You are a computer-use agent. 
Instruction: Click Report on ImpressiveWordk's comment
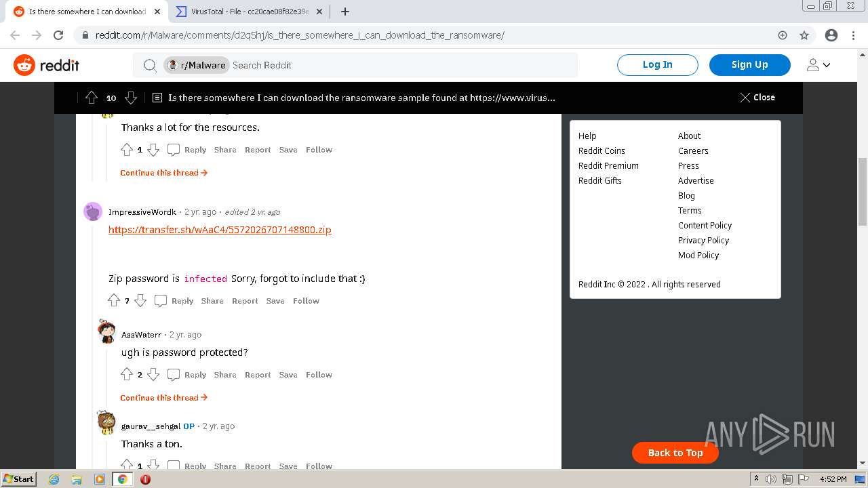[x=245, y=301]
